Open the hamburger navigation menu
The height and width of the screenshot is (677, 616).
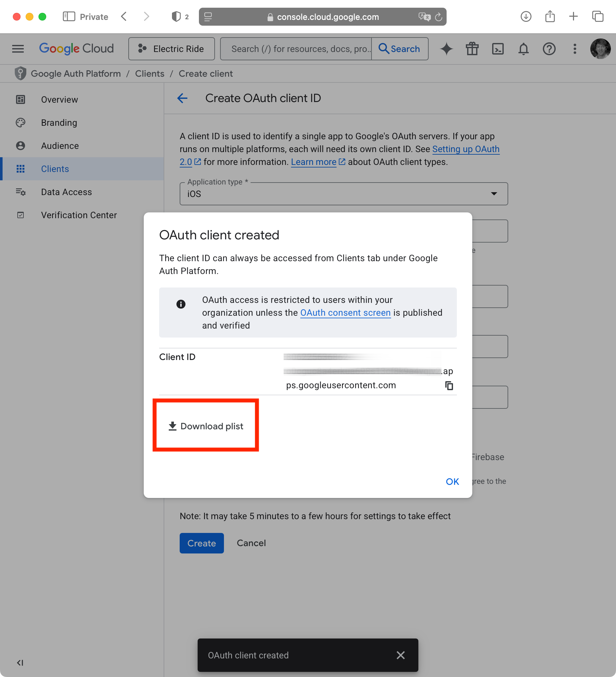[x=18, y=49]
